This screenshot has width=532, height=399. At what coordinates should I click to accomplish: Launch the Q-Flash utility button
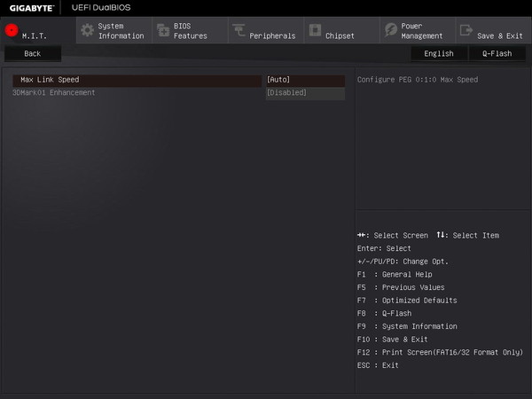point(497,53)
